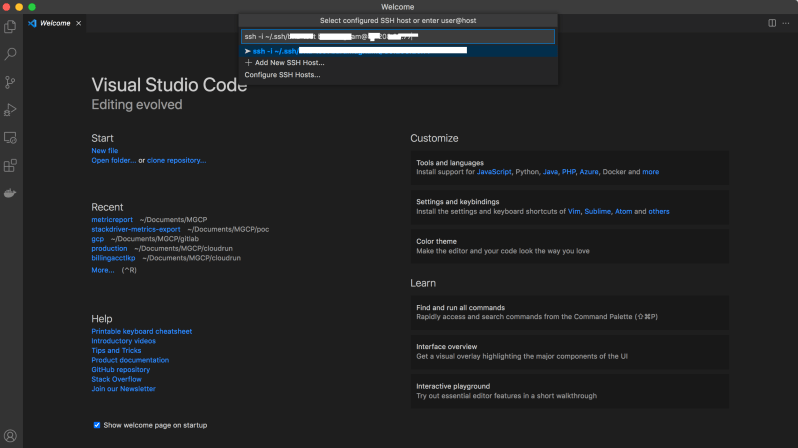Screen dimensions: 798x448
Task: Open recent project stackdriver-metrics-export
Action: click(x=136, y=230)
